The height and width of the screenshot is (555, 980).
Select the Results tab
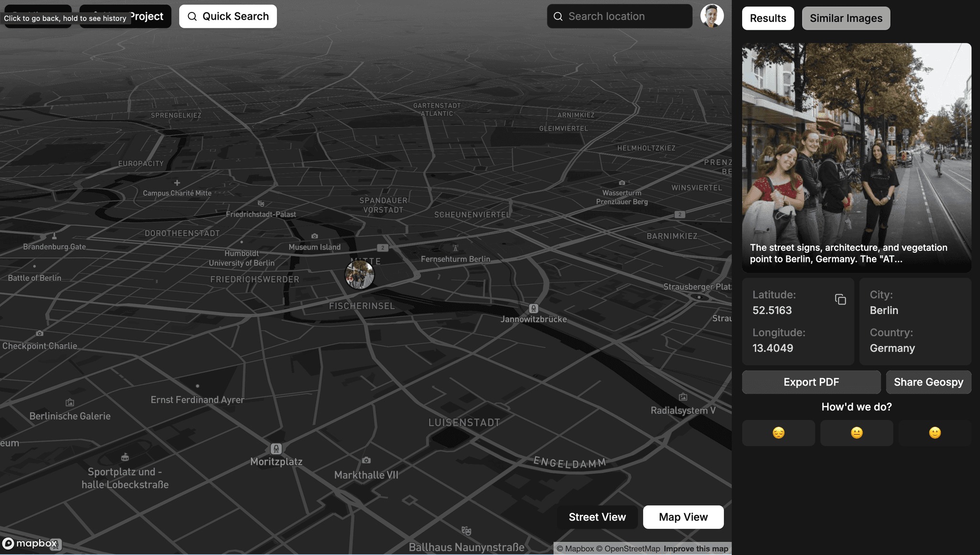[x=768, y=18]
